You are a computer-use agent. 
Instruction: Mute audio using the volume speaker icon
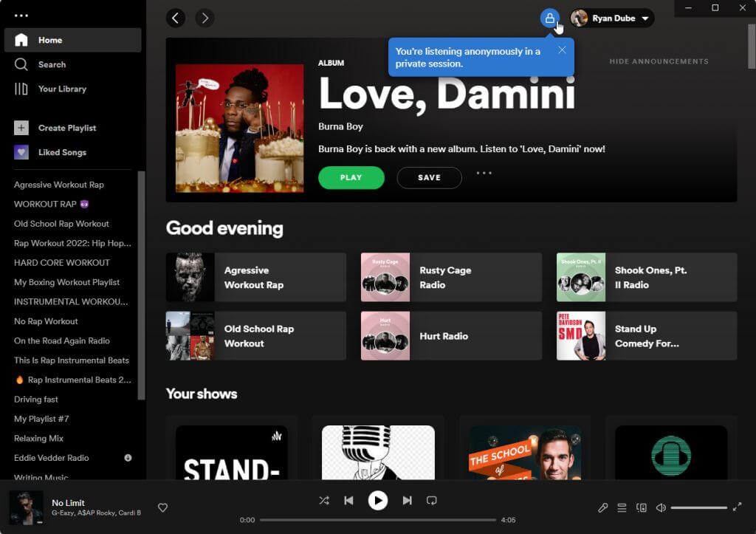pos(661,507)
